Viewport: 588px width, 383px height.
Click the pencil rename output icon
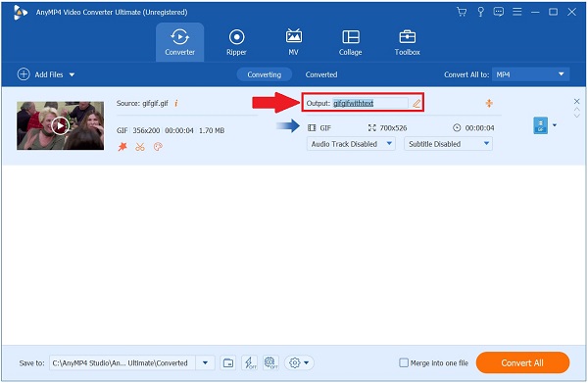tap(416, 103)
